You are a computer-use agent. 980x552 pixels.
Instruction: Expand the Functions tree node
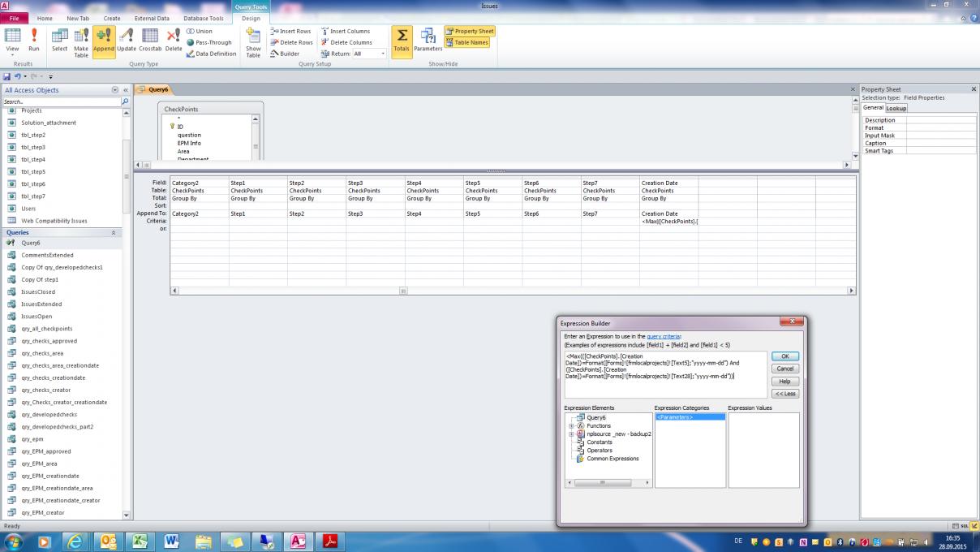point(571,426)
